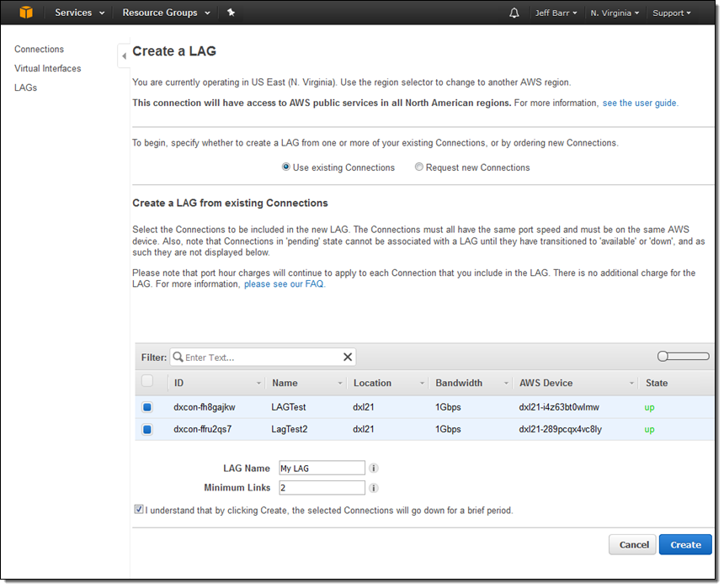Open the 'see the user guide' link
Viewport: 724px width, 588px height.
coord(640,103)
